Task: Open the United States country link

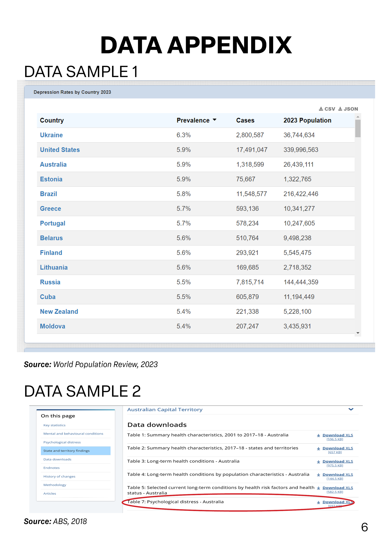Action: 60,150
